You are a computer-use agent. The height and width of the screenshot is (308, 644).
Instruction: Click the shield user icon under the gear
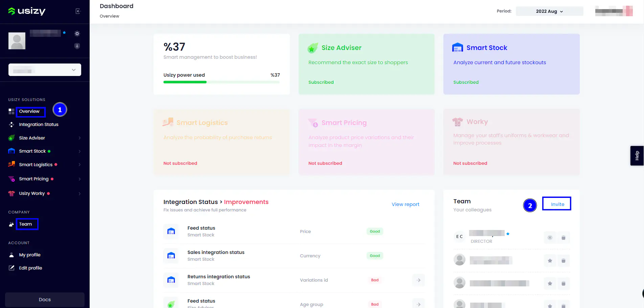(77, 46)
